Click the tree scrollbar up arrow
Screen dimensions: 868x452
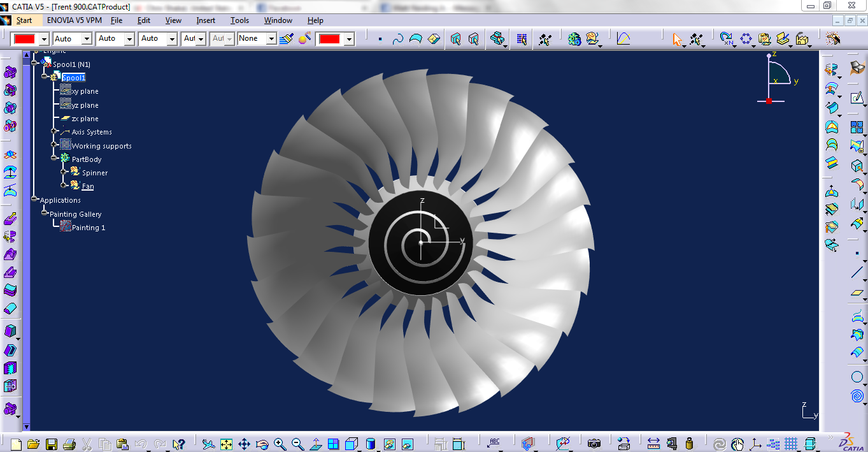(x=26, y=55)
